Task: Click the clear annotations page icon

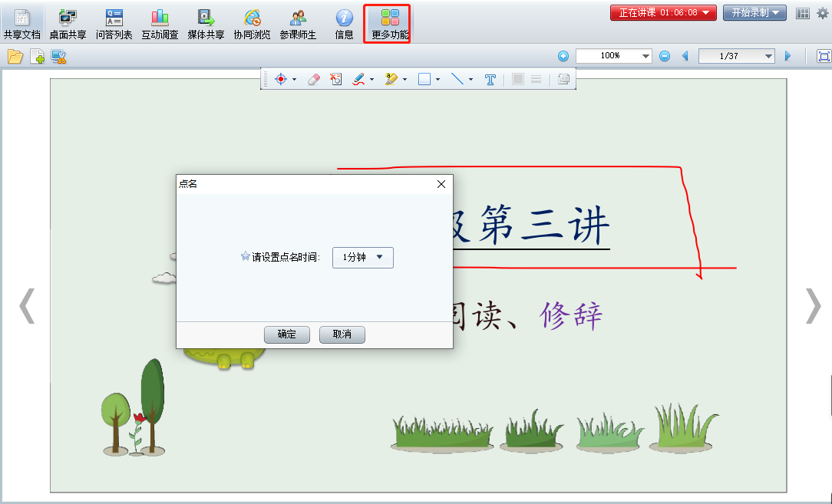Action: pos(335,79)
